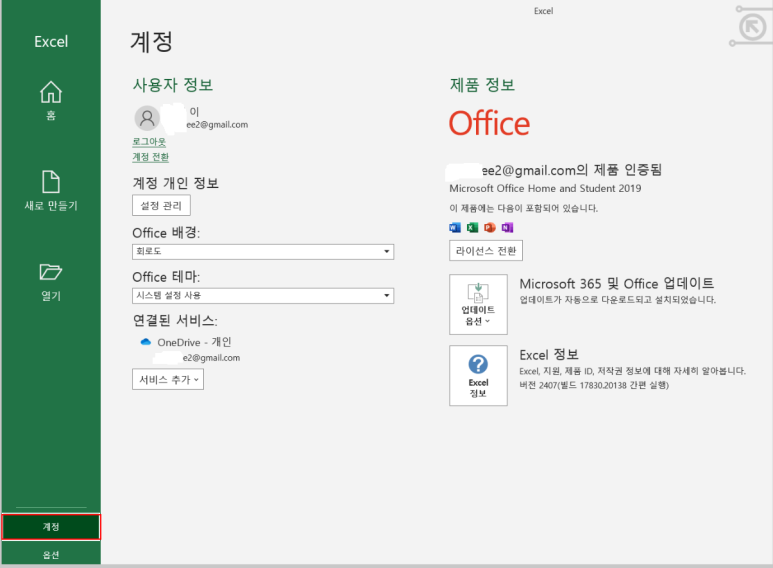Click the 계정 전환 switch account link

coord(150,157)
